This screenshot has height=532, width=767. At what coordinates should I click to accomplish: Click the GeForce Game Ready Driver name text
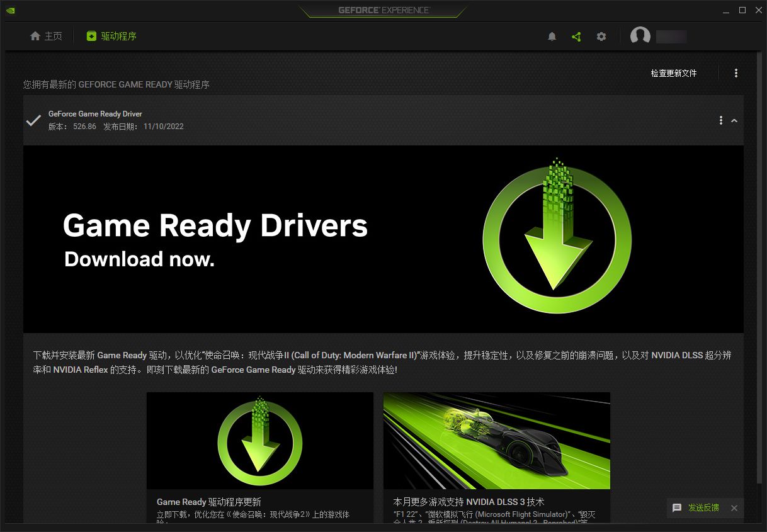pos(95,114)
